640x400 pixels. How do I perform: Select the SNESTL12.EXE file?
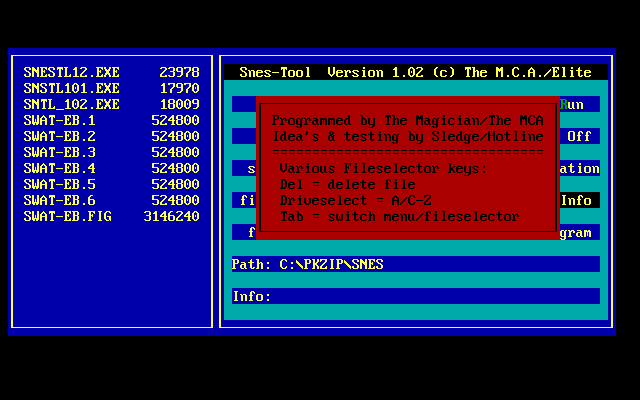[x=72, y=72]
